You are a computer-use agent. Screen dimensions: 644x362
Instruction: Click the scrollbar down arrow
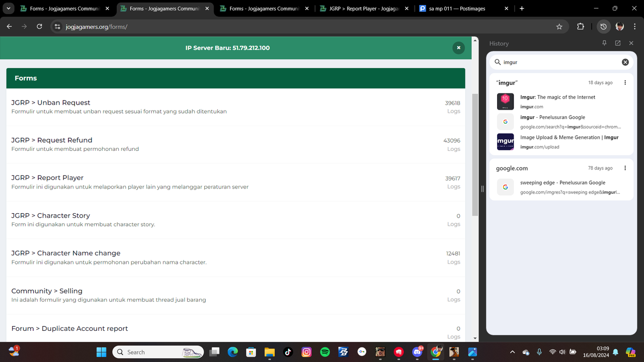point(475,339)
